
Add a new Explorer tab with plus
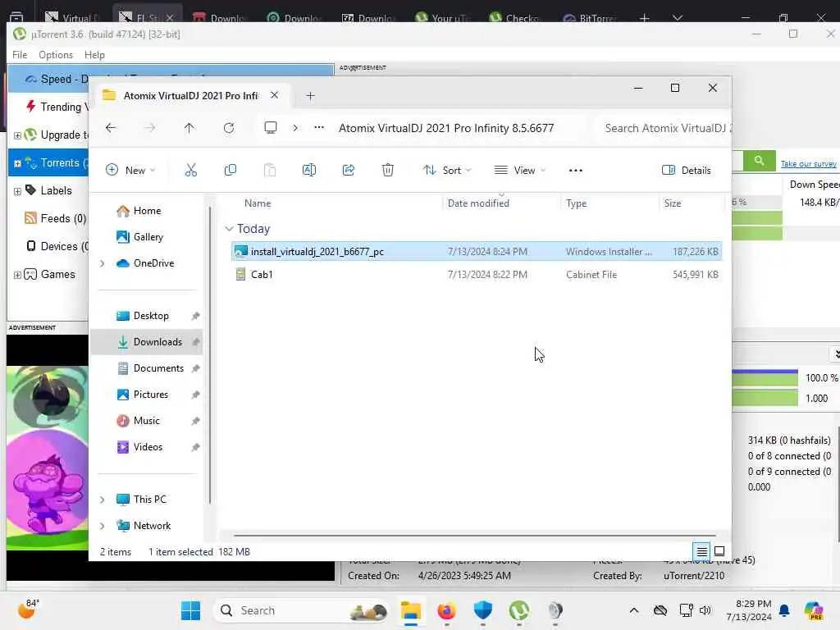310,96
